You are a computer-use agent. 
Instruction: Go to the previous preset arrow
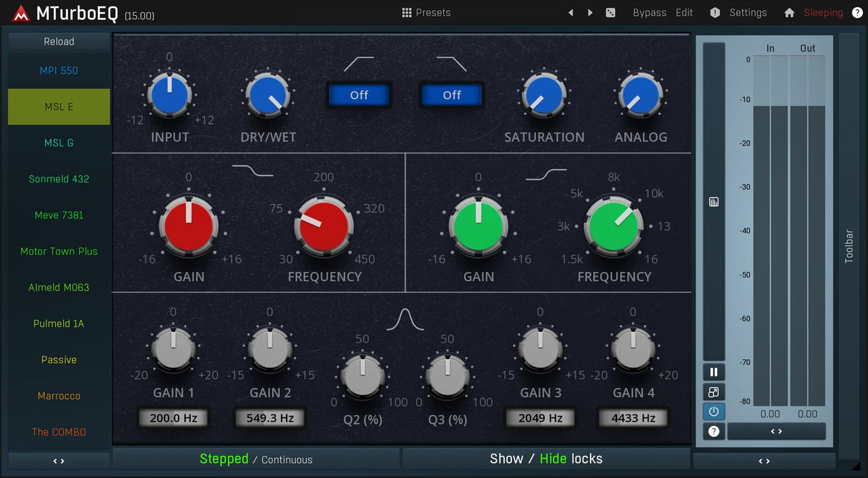[x=571, y=13]
